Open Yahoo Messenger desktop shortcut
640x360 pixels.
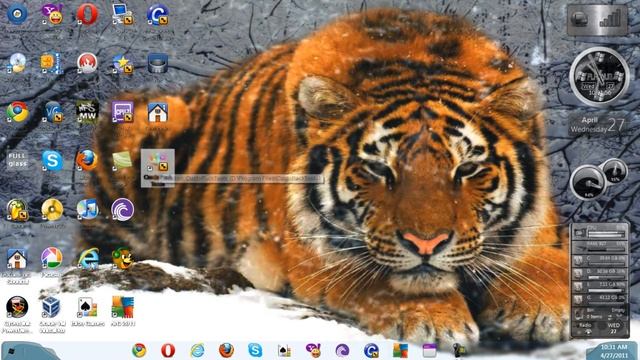[52, 14]
